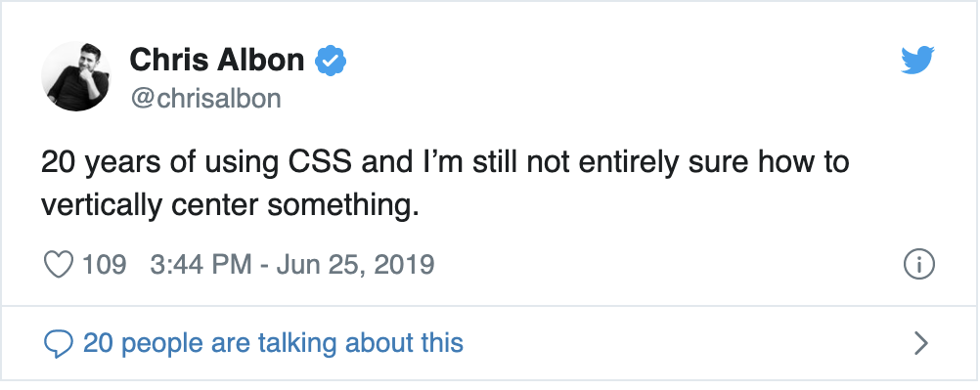Like the tweet with the heart icon
The image size is (980, 390).
tap(58, 264)
